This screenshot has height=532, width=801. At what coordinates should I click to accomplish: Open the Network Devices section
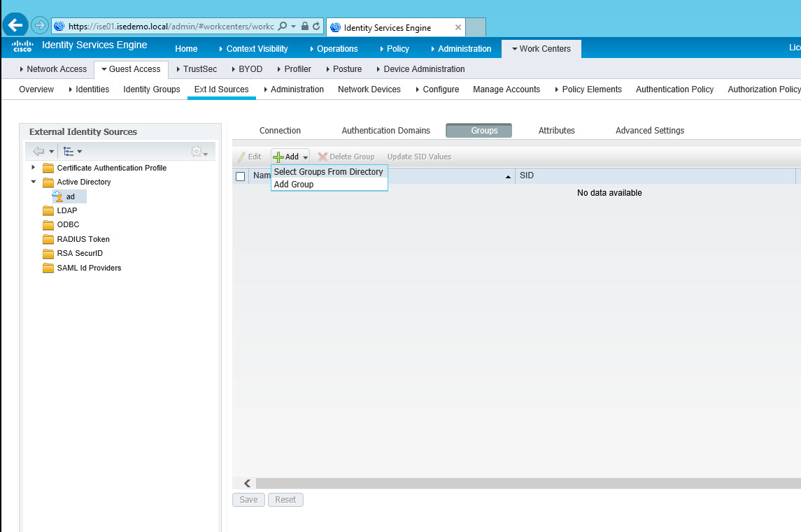tap(369, 89)
